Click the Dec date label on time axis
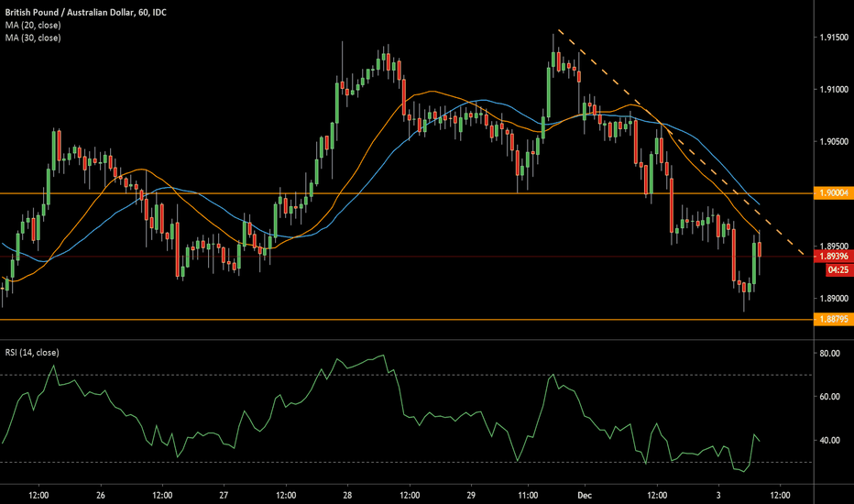 (x=585, y=495)
